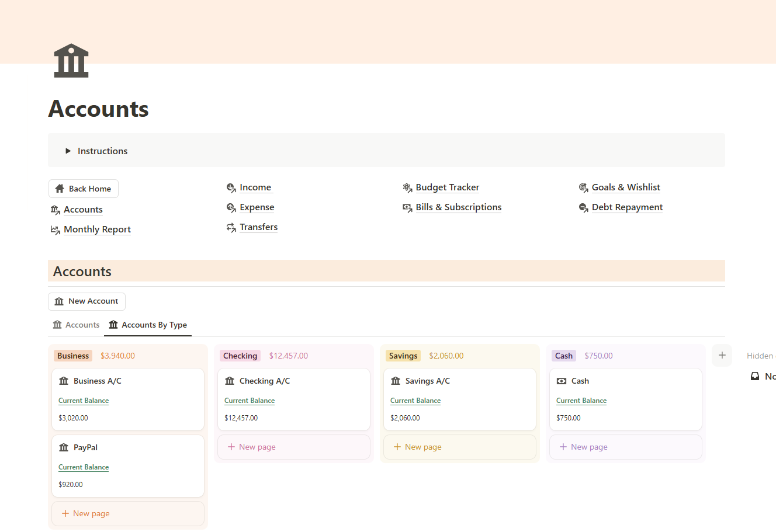The image size is (776, 532).
Task: Click the transfer arrows icon beside Transfers
Action: 231,227
